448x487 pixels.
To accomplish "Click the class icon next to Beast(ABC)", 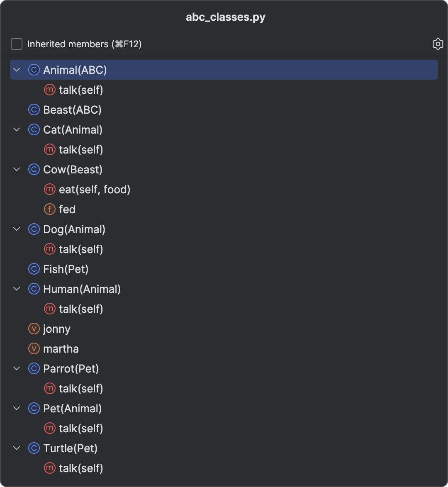I will [34, 110].
